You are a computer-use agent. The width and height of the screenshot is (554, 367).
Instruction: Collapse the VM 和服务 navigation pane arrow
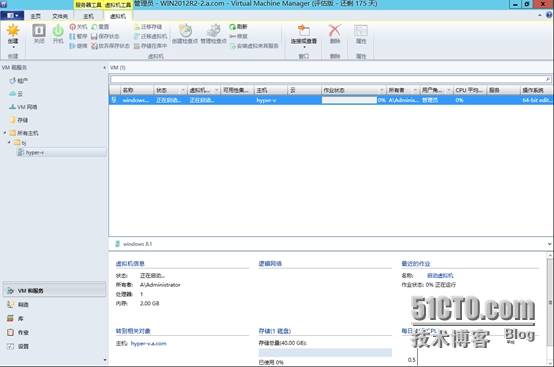coord(104,67)
